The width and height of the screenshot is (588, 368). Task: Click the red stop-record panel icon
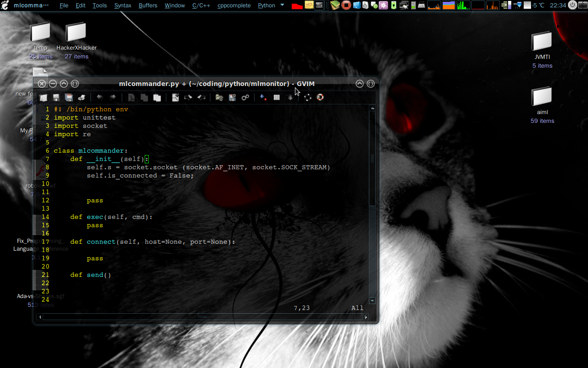click(x=346, y=6)
